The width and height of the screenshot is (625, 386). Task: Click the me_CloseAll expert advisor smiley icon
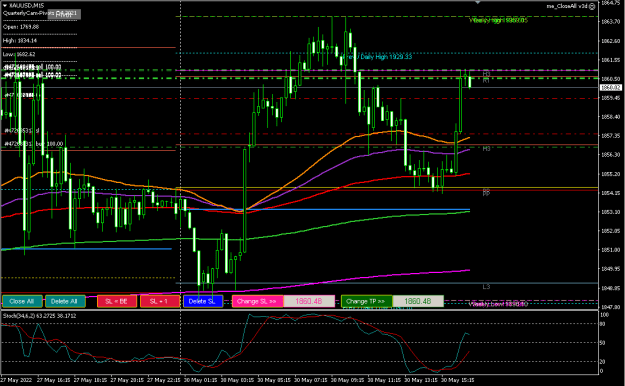click(x=592, y=6)
